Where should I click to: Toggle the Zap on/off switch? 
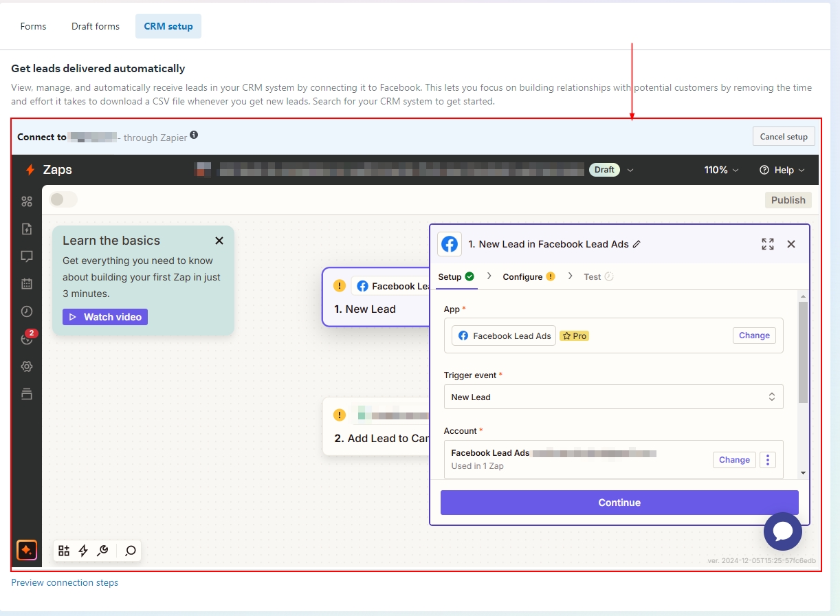coord(63,199)
